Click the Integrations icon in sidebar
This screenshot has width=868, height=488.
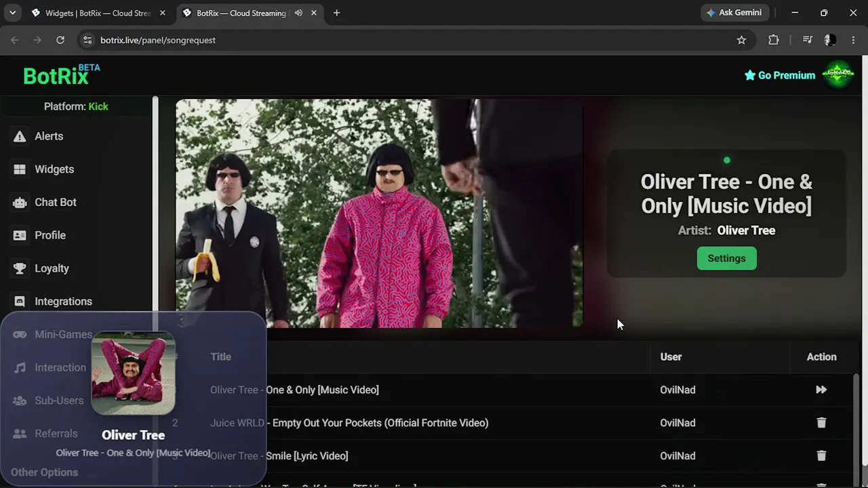[x=20, y=302]
